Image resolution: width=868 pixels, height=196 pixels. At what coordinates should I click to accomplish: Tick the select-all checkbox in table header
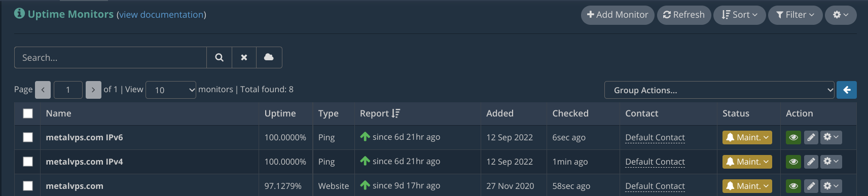[28, 113]
